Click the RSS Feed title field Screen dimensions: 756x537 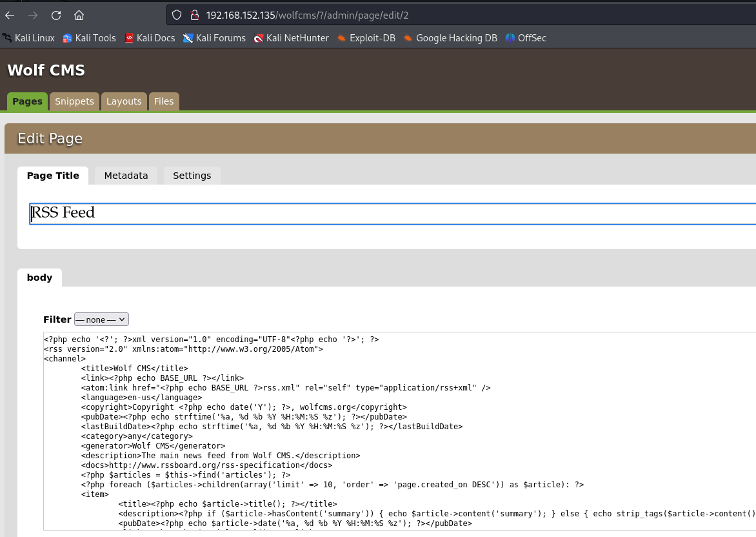tap(392, 214)
